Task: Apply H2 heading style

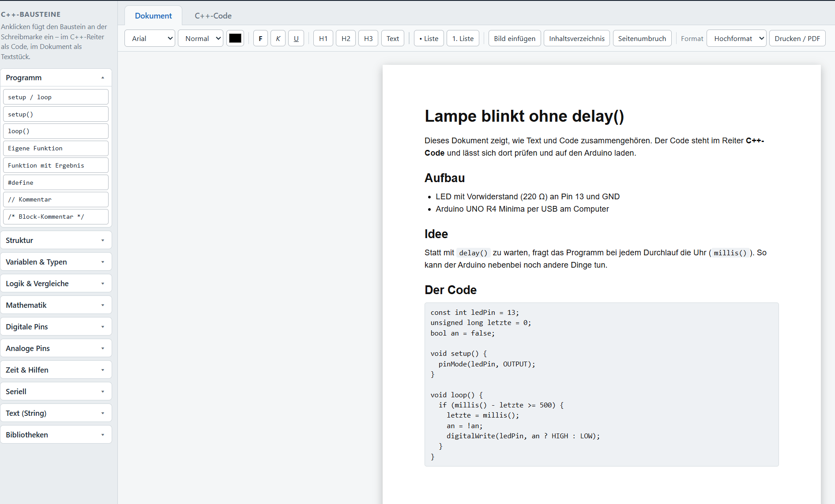Action: pos(346,38)
